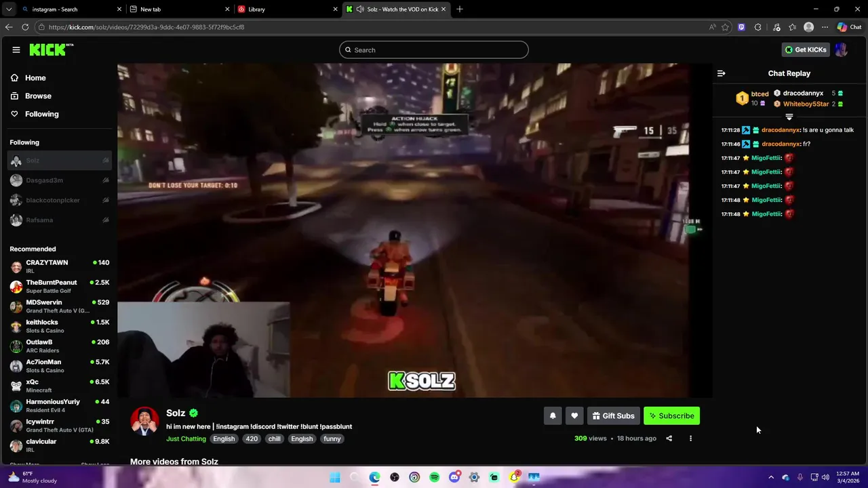Select Solz in the Following list
The height and width of the screenshot is (488, 868).
pyautogui.click(x=60, y=161)
